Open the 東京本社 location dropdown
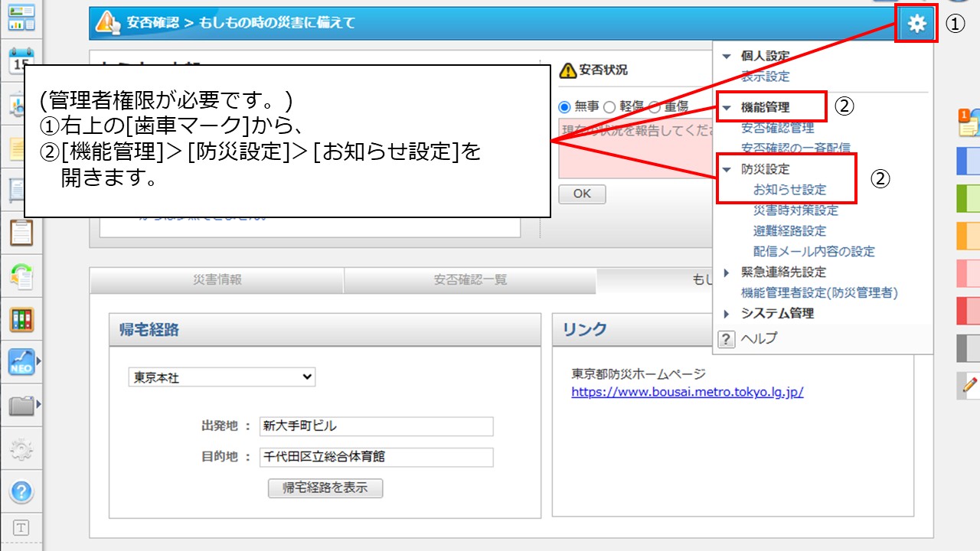 point(221,377)
